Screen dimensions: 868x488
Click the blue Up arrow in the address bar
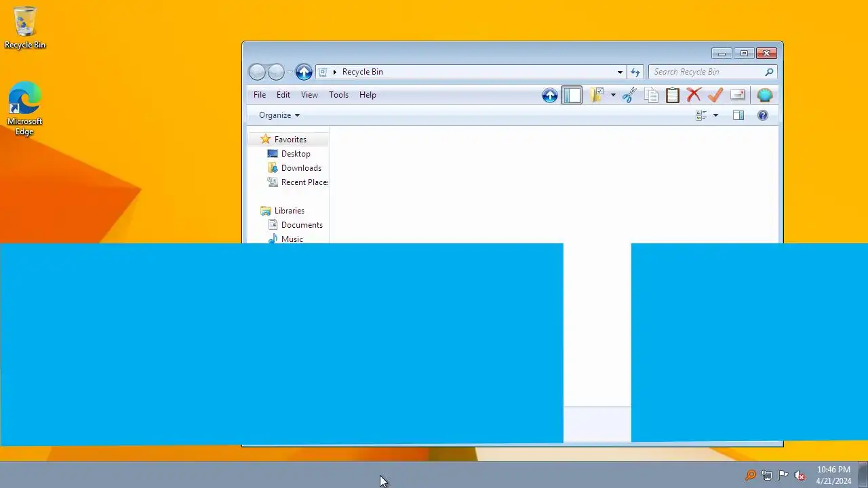tap(304, 72)
